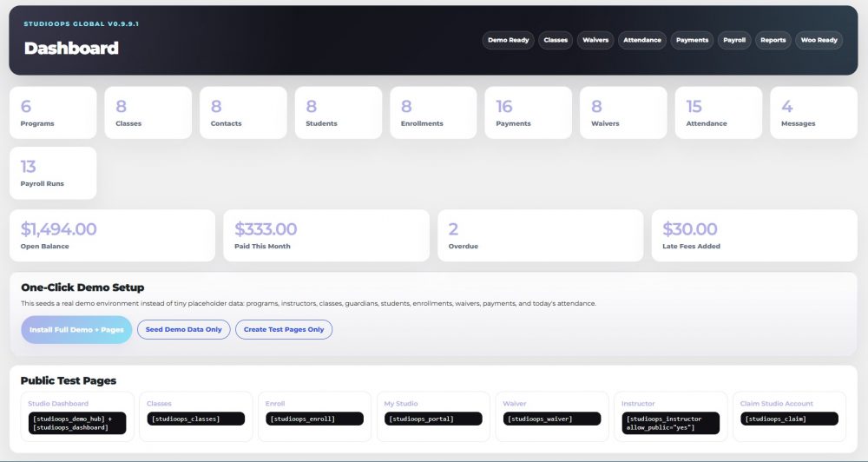Viewport: 868px width, 462px height.
Task: Click the [studioops_waiver] shortcode
Action: [552, 419]
